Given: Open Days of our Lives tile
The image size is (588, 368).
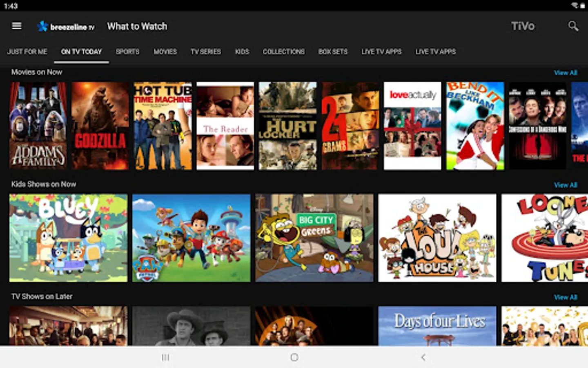Looking at the screenshot, I should coord(437,326).
